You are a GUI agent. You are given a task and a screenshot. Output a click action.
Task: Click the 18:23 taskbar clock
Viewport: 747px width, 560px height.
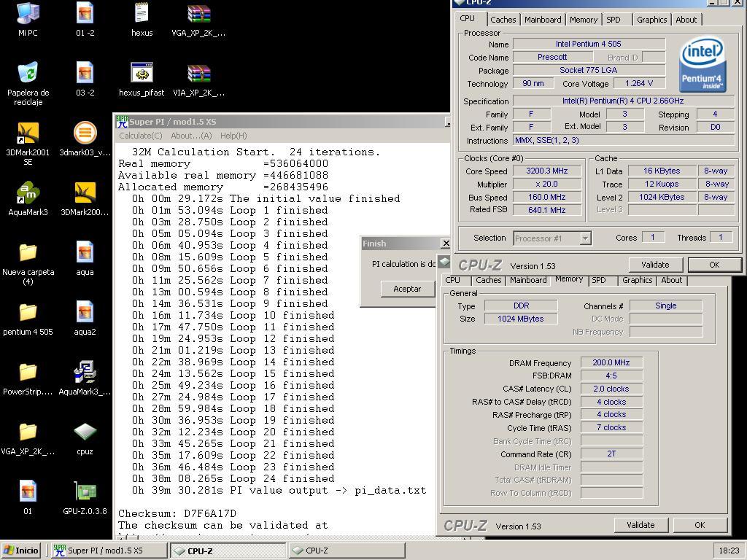click(729, 551)
